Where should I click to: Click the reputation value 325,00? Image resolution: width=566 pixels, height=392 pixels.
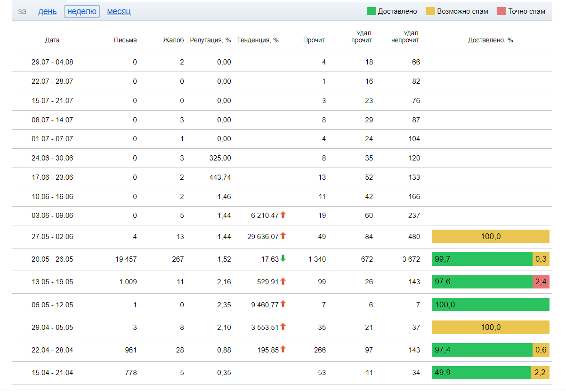pos(220,158)
